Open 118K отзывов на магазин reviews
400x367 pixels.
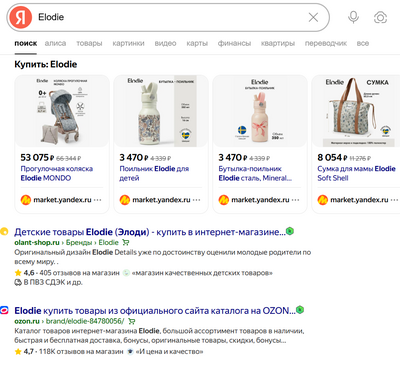point(81,352)
